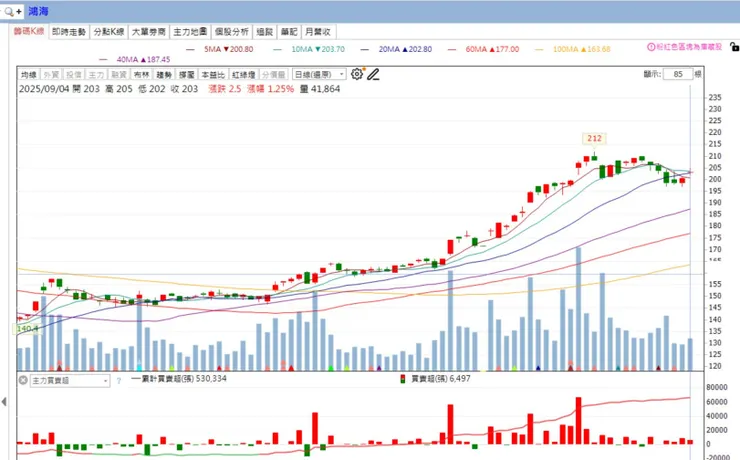Toggle the 外資 overlay button
Screen dimensions: 740x460
coord(51,75)
